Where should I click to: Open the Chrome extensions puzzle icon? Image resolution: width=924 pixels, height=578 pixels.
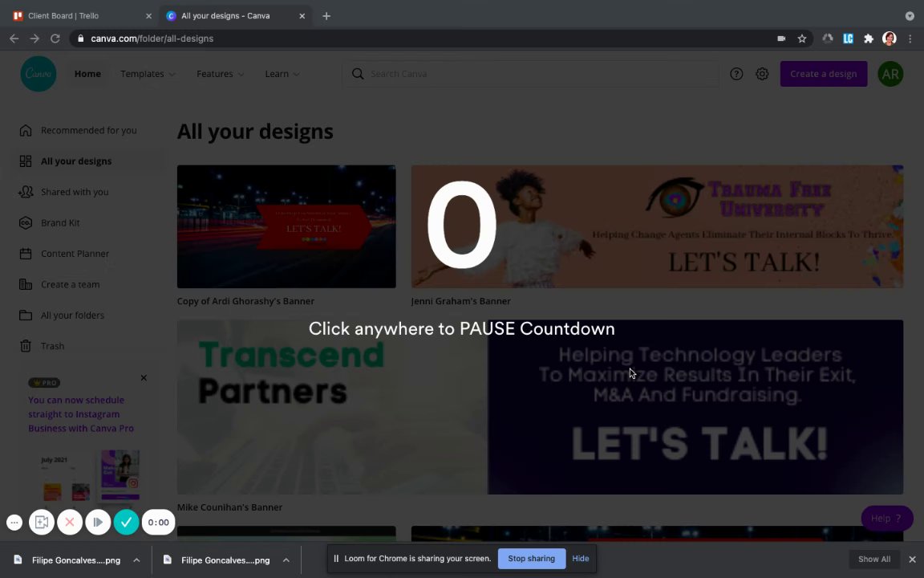coord(869,39)
